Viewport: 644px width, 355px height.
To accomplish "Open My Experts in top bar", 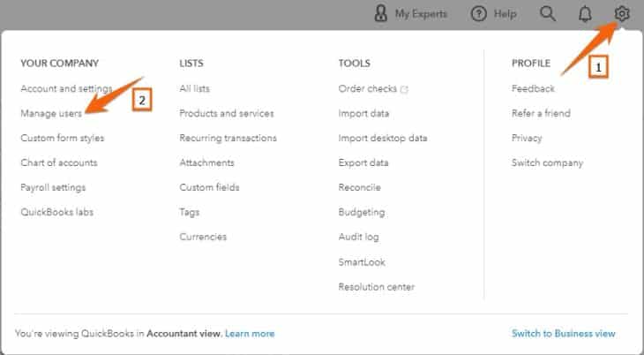I will [x=410, y=14].
